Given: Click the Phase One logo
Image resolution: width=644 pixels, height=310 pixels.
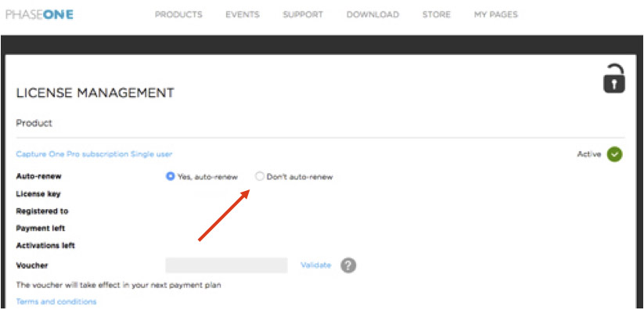Looking at the screenshot, I should [39, 14].
